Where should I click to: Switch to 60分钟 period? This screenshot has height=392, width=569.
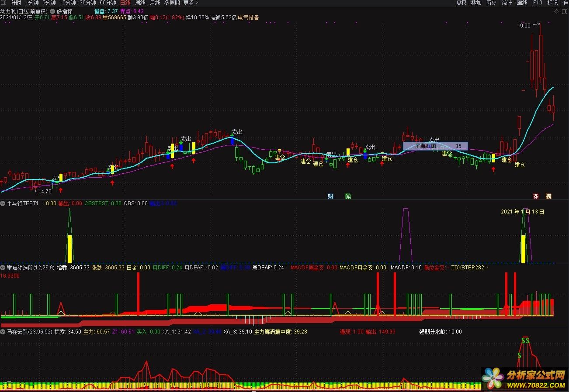(x=108, y=3)
